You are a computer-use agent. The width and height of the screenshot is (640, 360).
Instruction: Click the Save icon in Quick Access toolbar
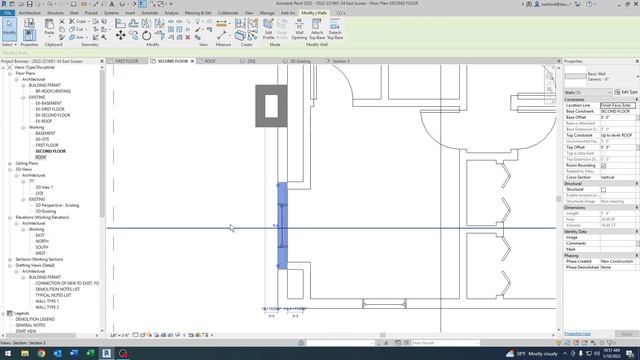29,4
